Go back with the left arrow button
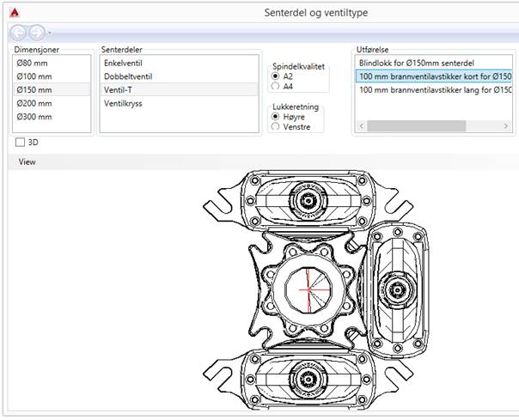Viewport: 519px width, 420px height. [x=18, y=33]
